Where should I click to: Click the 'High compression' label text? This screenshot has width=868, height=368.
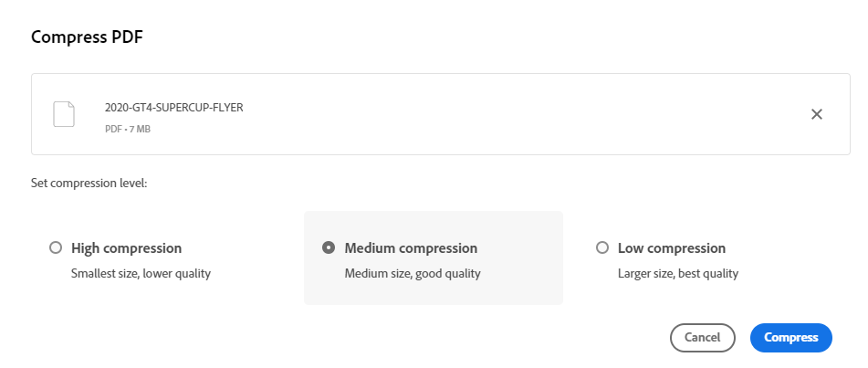pos(126,247)
